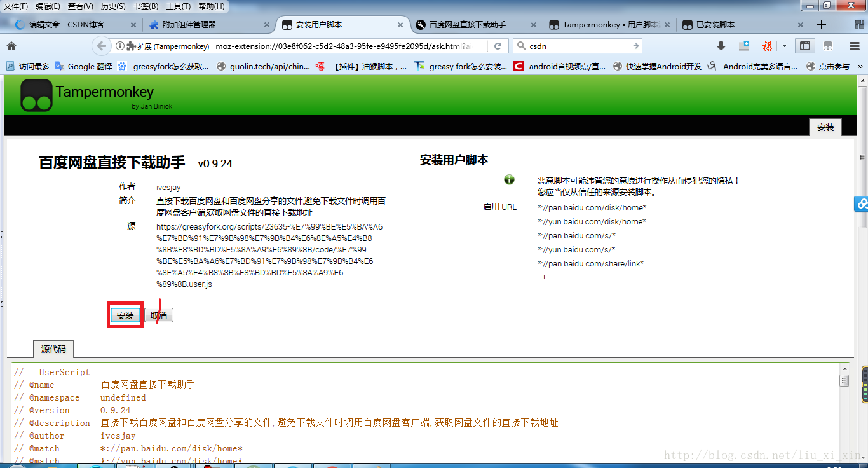Reload the page with the refresh icon
This screenshot has height=468, width=868.
498,46
